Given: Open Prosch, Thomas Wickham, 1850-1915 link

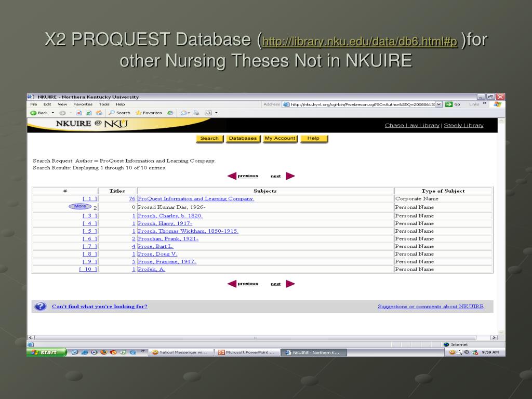Looking at the screenshot, I should [188, 231].
